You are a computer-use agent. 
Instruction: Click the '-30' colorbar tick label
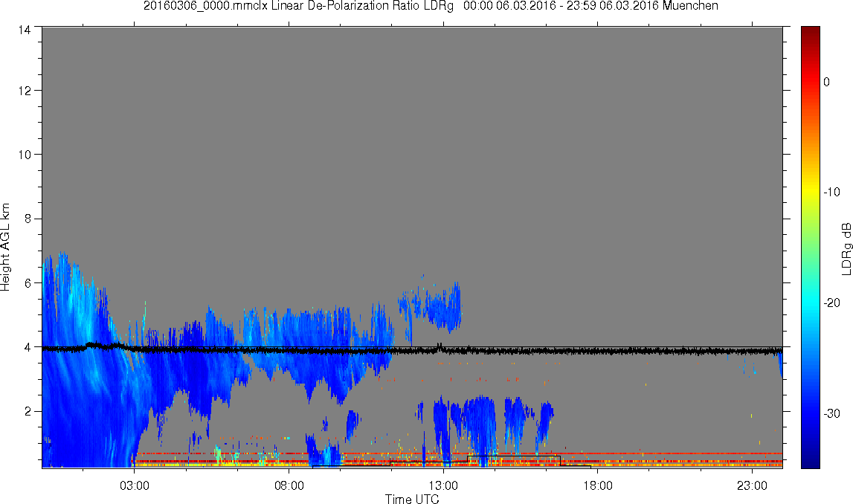(831, 414)
